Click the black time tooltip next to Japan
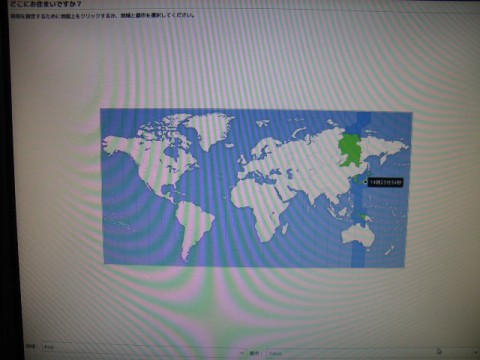 point(385,182)
